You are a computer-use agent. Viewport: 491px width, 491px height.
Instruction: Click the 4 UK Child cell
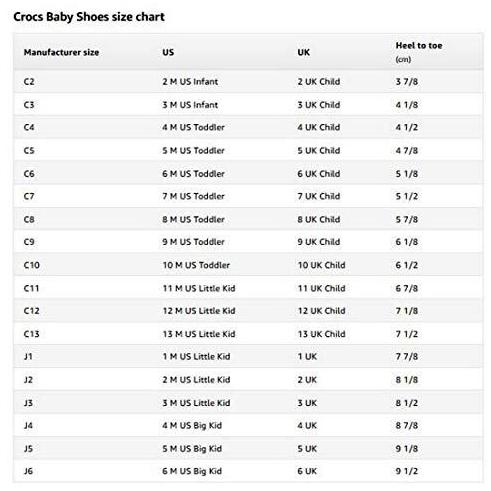coord(319,127)
